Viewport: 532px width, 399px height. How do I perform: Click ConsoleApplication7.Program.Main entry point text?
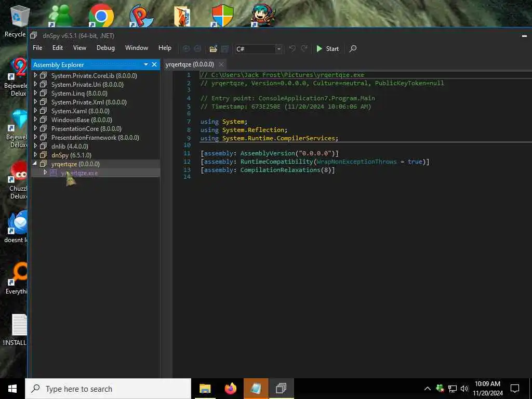click(316, 98)
